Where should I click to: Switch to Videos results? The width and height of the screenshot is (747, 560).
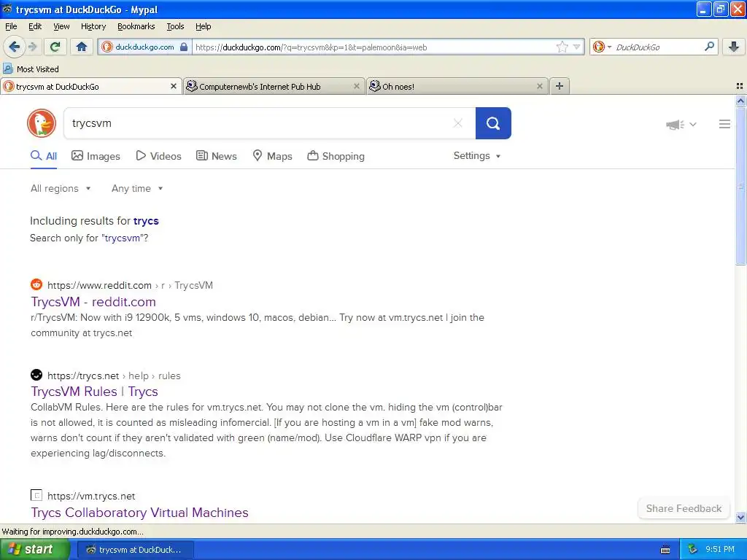158,156
